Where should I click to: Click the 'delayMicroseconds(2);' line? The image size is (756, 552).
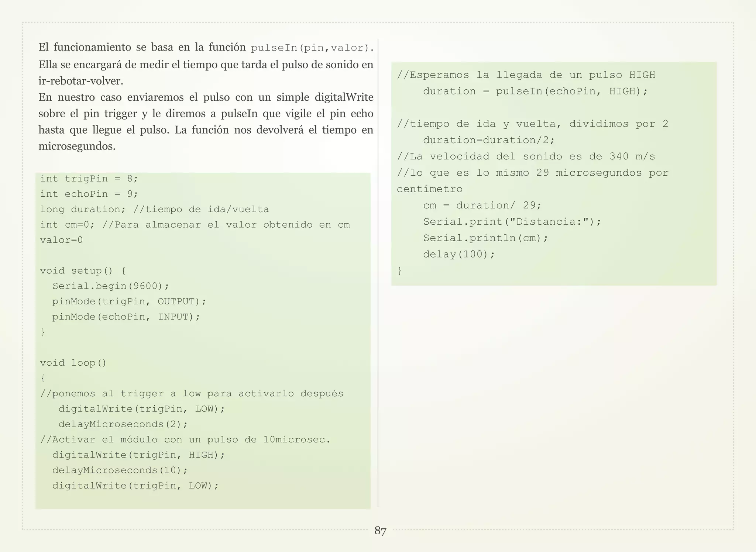pos(123,424)
